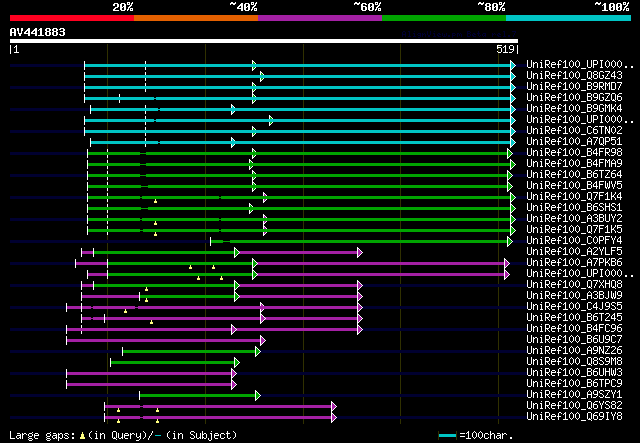Click the green alignment bar for C0PFY4
This screenshot has width=640, height=443.
[x=361, y=242]
